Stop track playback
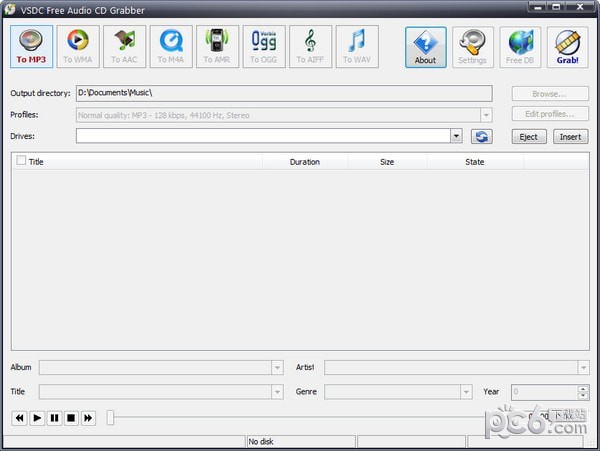The width and height of the screenshot is (600, 451). tap(71, 418)
